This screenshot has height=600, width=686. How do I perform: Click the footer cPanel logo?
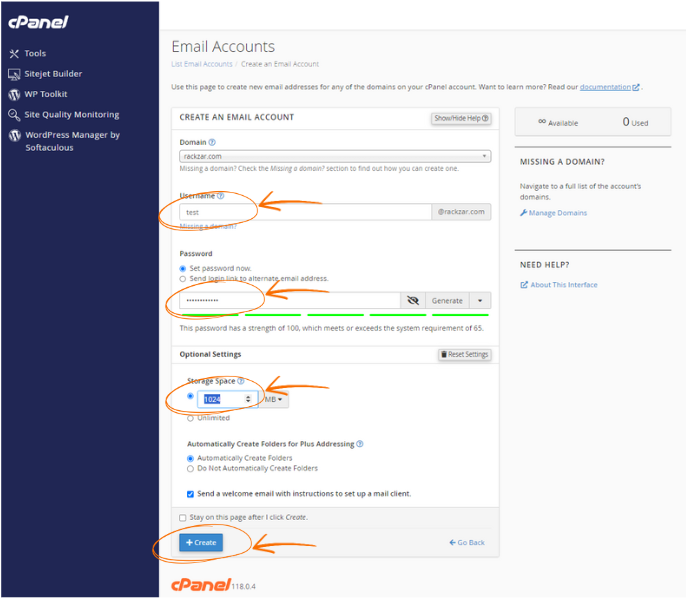tap(201, 585)
